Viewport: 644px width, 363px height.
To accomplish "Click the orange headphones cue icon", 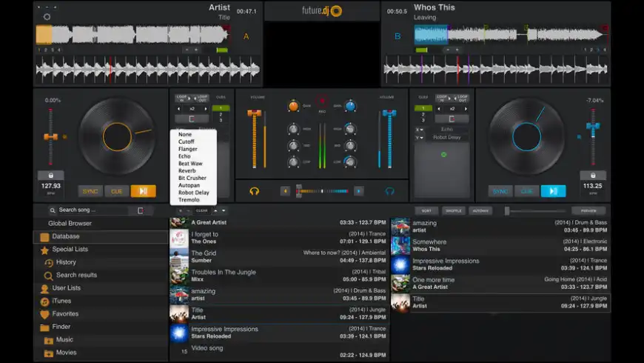I will click(x=255, y=190).
